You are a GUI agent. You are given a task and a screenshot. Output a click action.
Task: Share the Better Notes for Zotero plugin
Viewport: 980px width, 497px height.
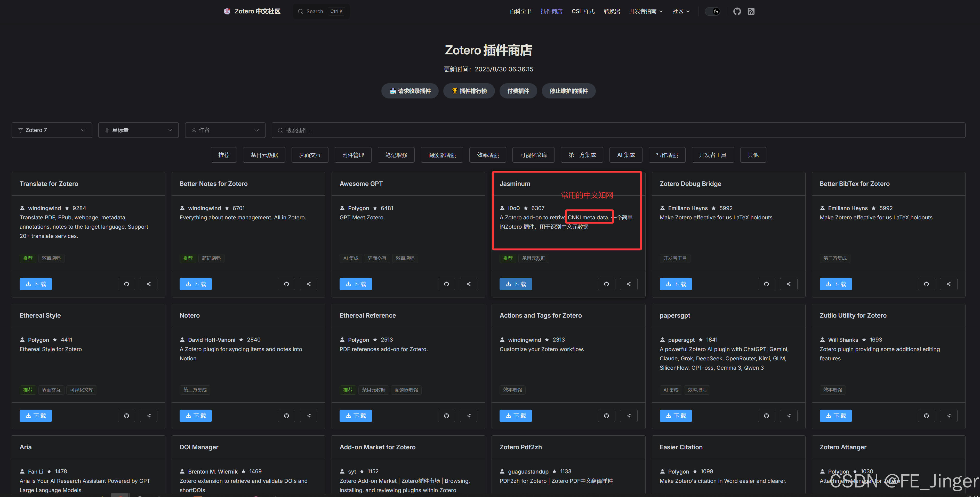tap(309, 284)
